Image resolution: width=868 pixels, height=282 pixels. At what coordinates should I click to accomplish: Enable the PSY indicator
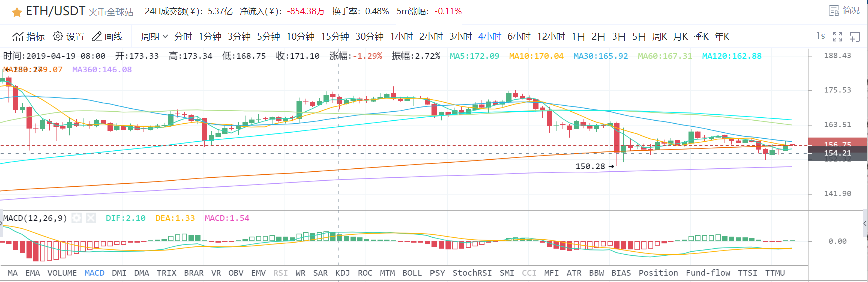click(438, 273)
